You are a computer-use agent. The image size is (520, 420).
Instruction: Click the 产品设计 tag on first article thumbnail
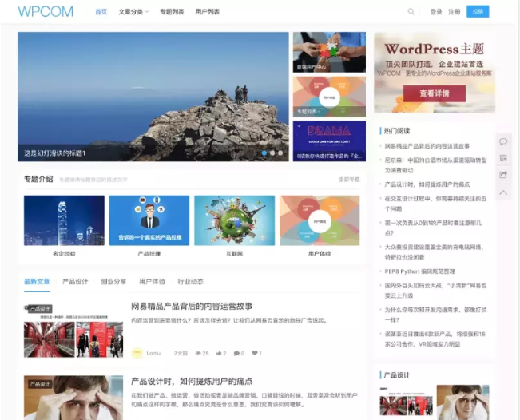[x=40, y=309]
